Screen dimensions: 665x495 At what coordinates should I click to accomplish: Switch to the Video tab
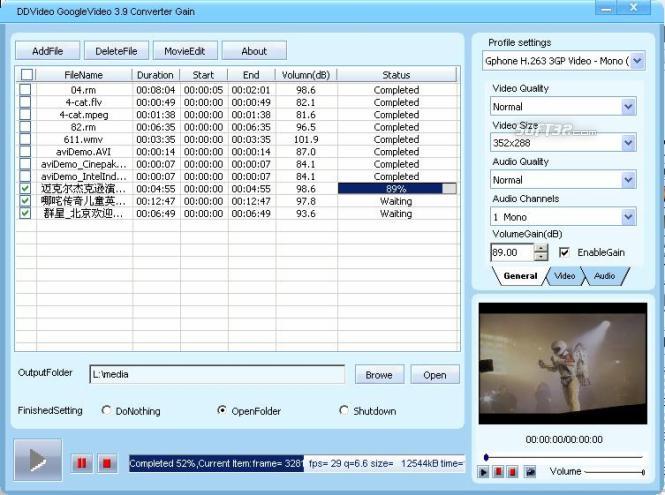(x=564, y=276)
